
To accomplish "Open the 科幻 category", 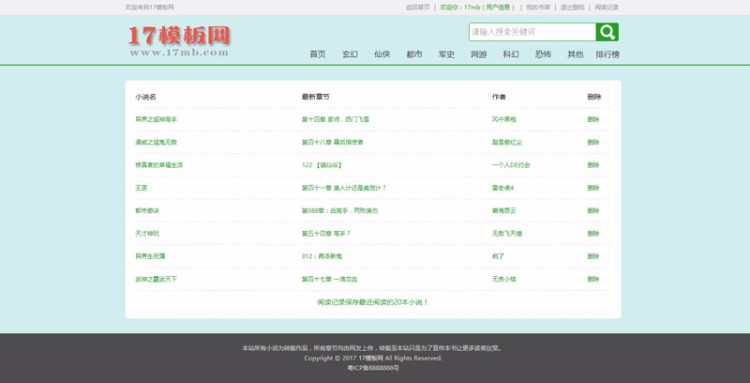I will coord(511,55).
